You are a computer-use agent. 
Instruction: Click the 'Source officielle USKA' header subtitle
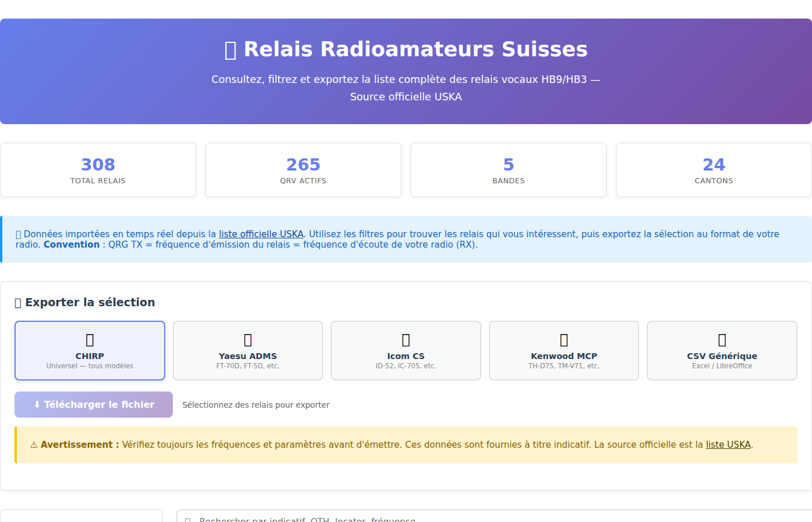tap(406, 97)
